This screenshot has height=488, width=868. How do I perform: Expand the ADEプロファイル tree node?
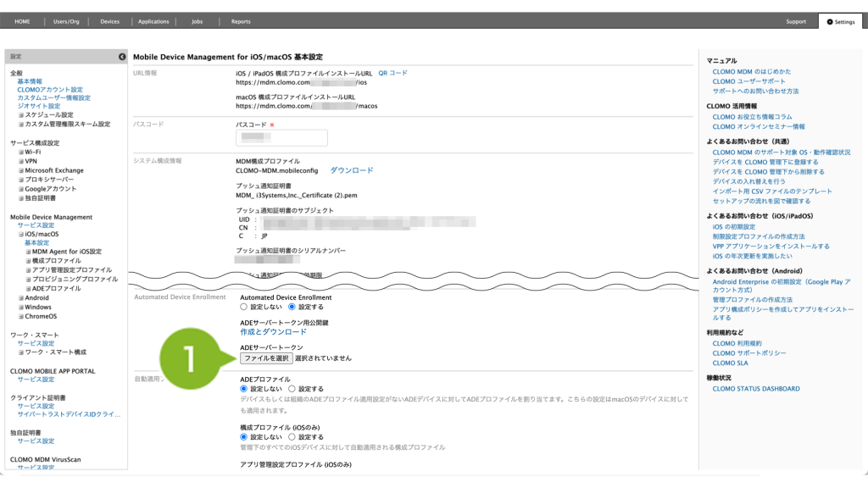[28, 288]
